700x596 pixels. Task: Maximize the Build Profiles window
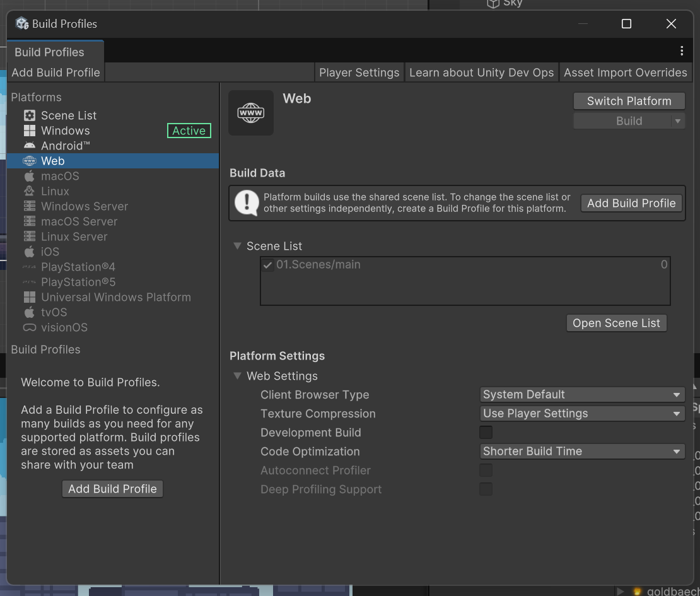626,24
